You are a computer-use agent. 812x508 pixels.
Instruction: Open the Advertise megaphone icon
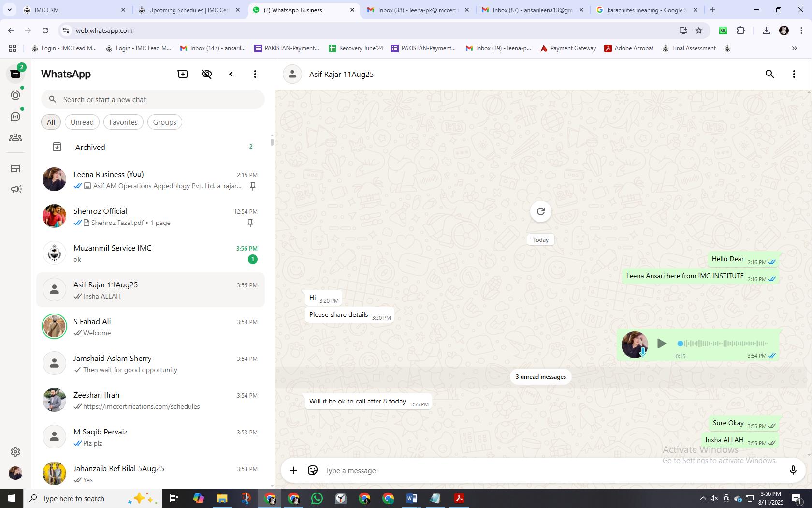15,189
